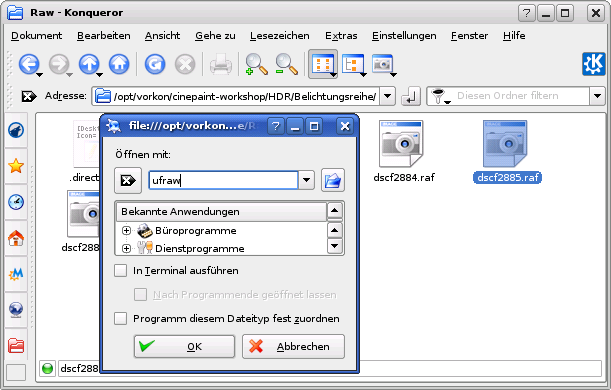Zoom out with magnifier minus icon
Viewport: 611px width, 390px height.
coord(286,64)
